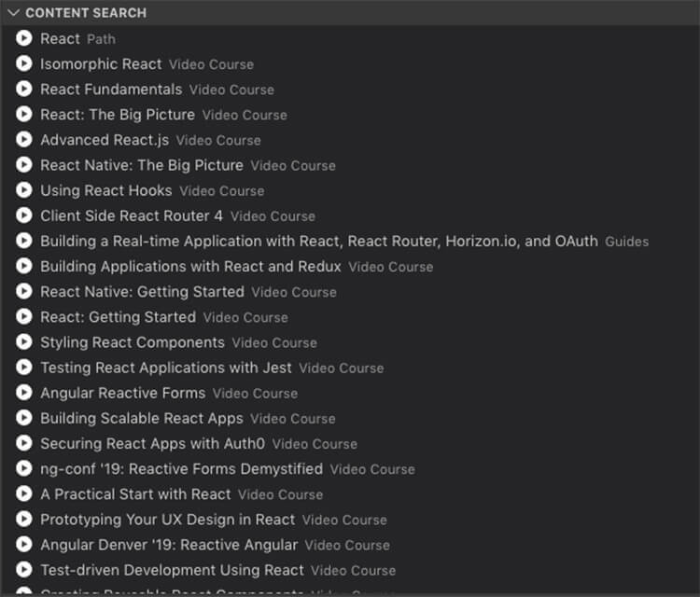Click play icon beside Advanced React.js
Viewport: 700px width, 597px height.
coord(24,140)
